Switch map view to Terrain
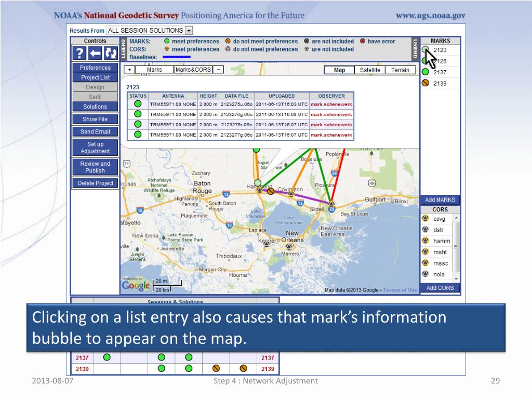This screenshot has width=532, height=399. coord(401,70)
